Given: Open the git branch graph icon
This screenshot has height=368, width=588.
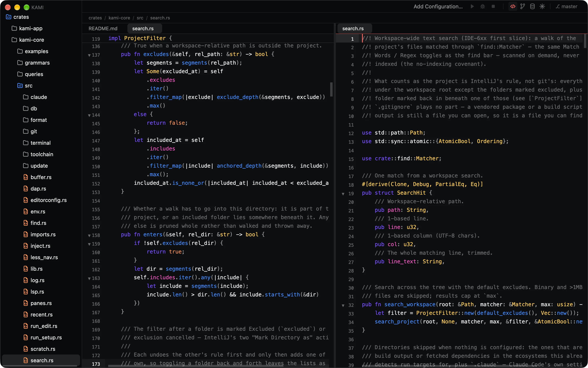Looking at the screenshot, I should (x=522, y=7).
